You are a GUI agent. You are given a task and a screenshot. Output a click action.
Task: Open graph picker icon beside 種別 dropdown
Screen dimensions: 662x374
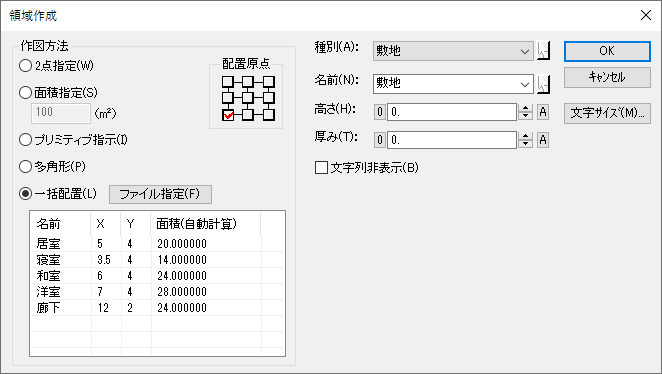543,51
